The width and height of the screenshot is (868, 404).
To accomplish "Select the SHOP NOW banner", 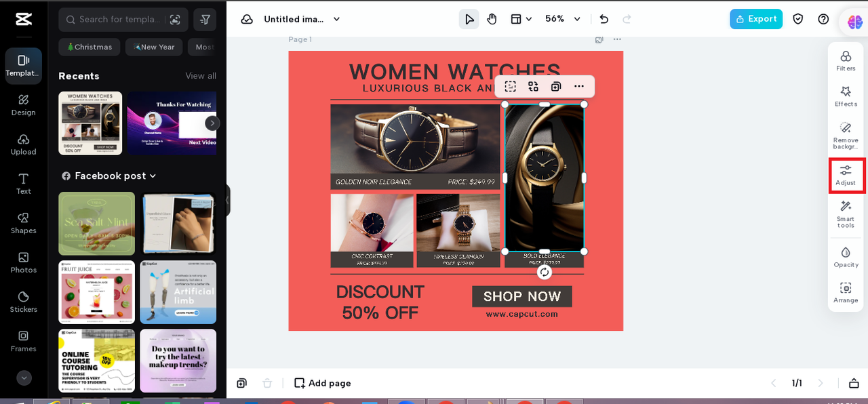I will [x=522, y=296].
